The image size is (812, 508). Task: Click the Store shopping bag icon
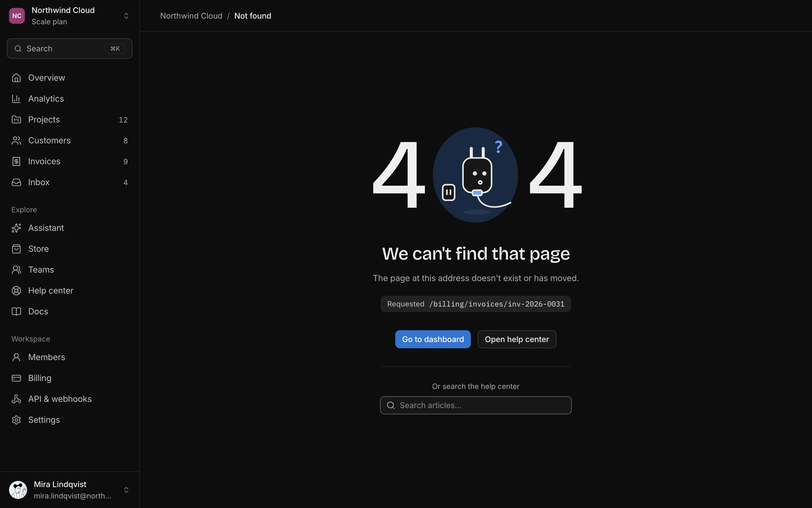(x=16, y=249)
